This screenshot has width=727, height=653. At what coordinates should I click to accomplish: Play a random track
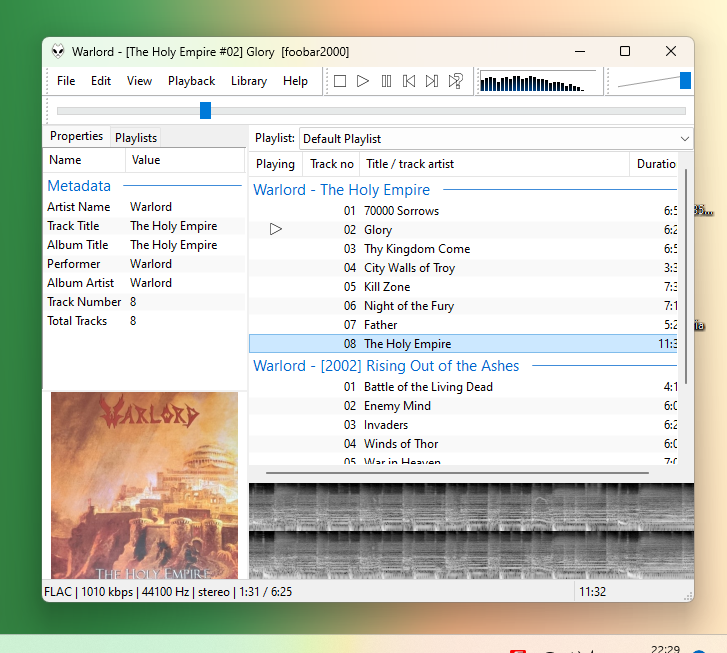coord(455,81)
